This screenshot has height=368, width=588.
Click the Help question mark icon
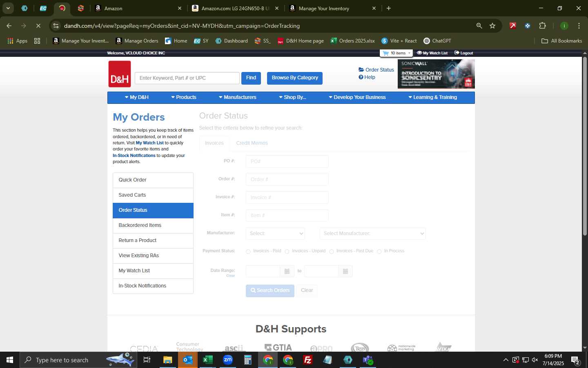(x=361, y=77)
